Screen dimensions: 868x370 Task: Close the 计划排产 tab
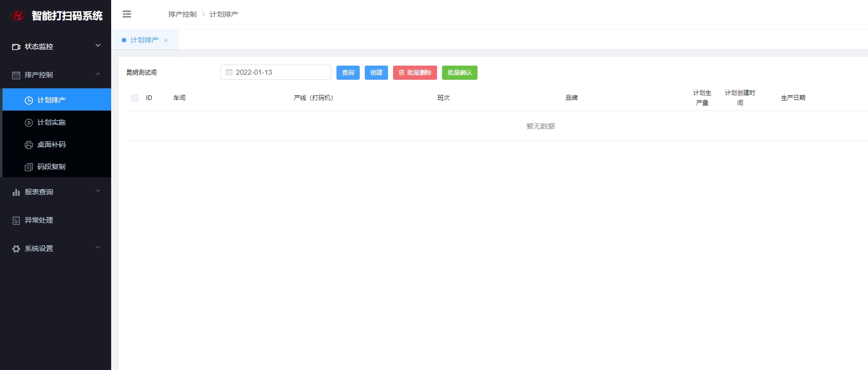[x=166, y=40]
